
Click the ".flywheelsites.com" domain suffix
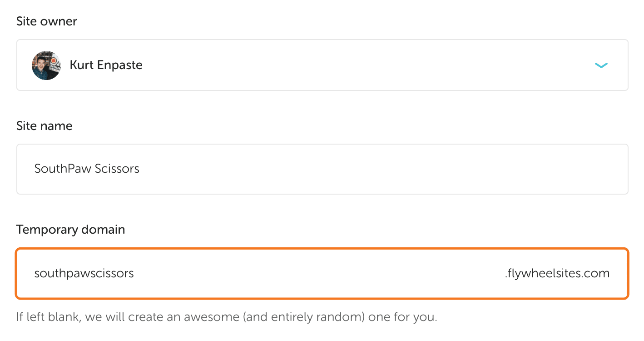tap(557, 273)
